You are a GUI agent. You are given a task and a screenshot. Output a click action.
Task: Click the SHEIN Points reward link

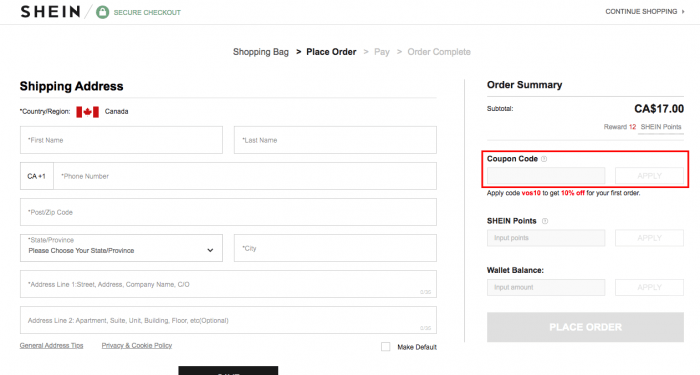[661, 127]
